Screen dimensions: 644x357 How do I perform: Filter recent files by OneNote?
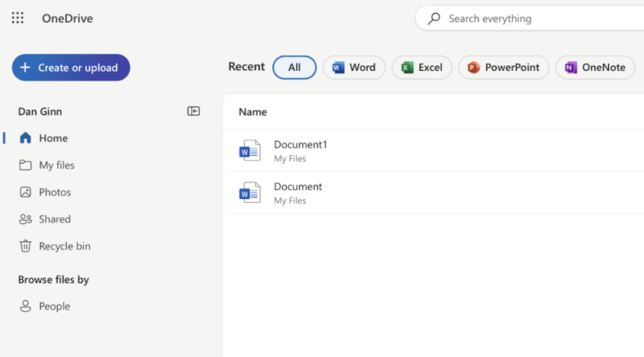pos(595,68)
